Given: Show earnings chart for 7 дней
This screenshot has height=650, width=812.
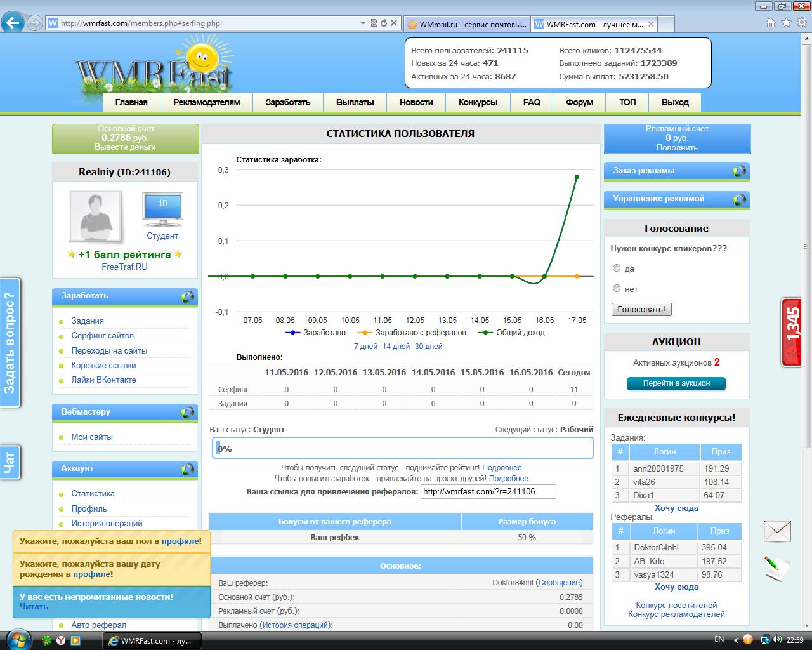Looking at the screenshot, I should (x=365, y=346).
